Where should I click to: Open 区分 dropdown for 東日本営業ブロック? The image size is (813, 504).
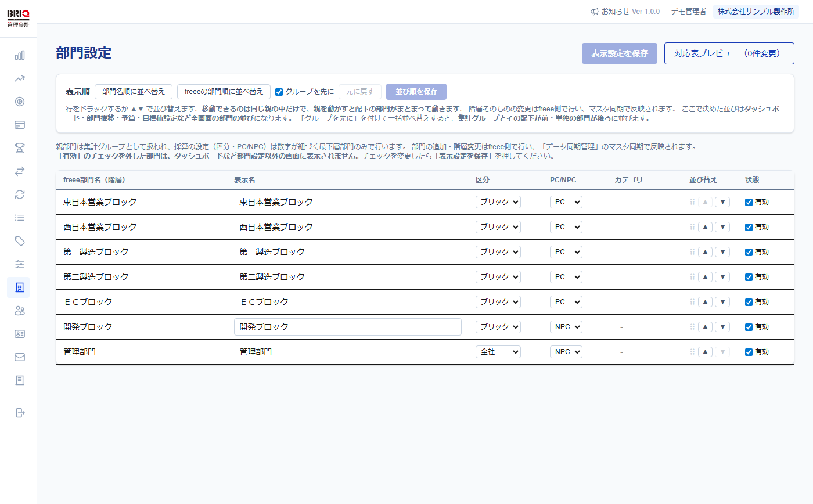[498, 202]
